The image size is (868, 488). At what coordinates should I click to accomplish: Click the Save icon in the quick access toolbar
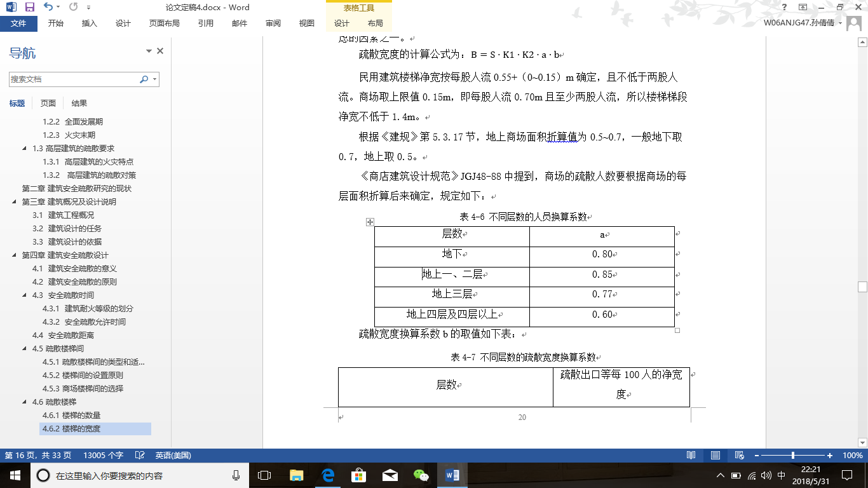[29, 8]
